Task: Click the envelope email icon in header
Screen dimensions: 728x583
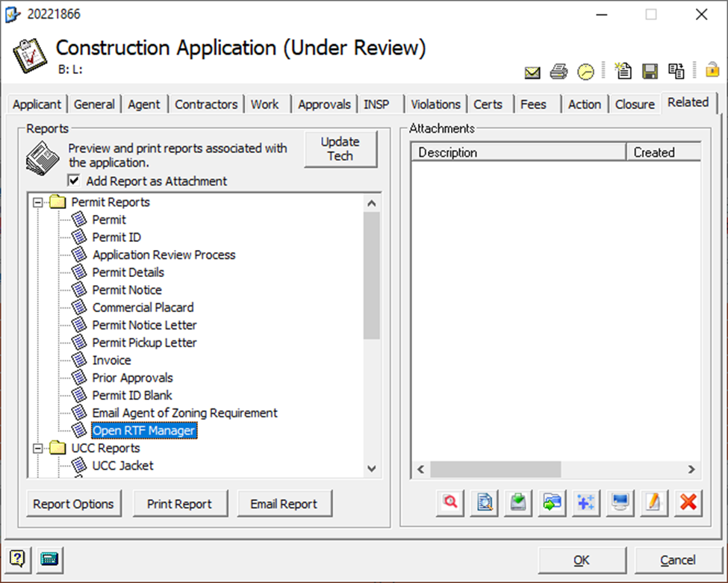Action: [x=532, y=72]
